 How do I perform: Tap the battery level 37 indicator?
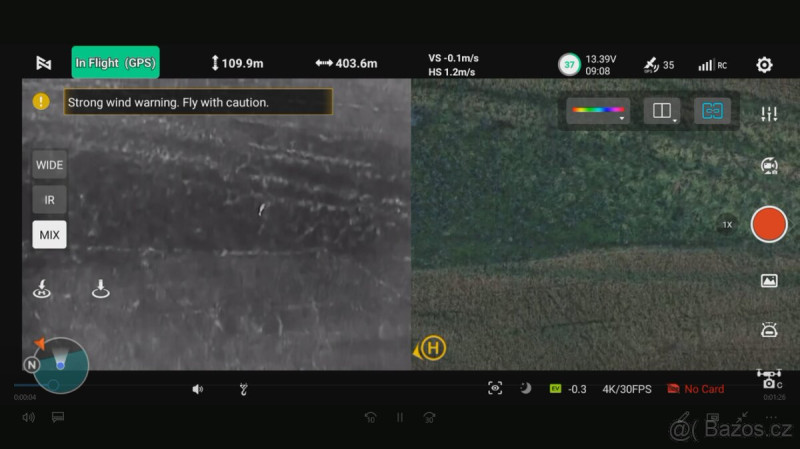coord(569,65)
